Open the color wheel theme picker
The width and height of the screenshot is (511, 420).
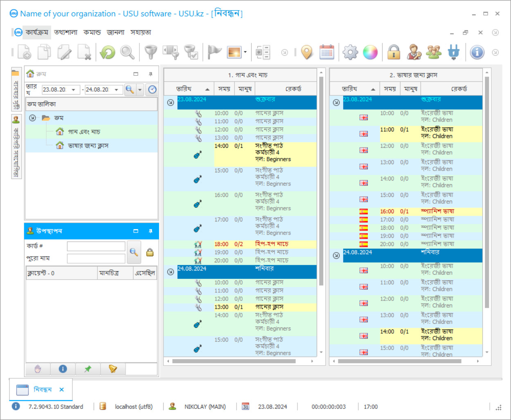[x=370, y=52]
